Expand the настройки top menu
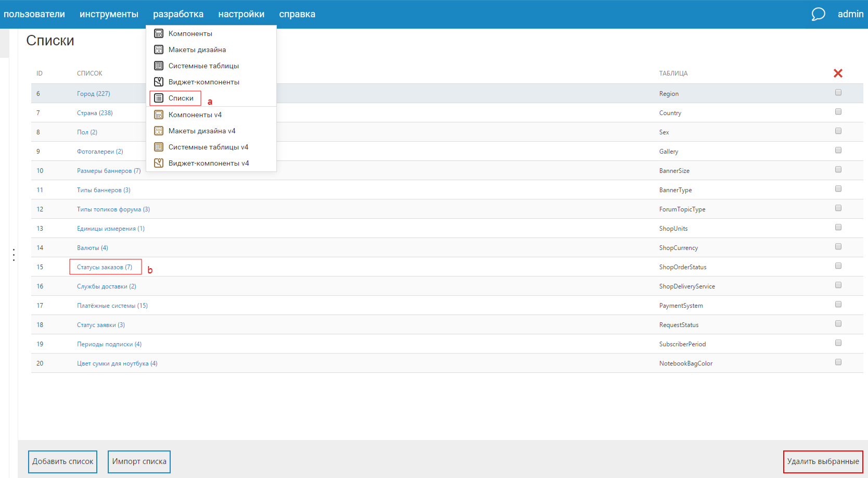 [241, 14]
